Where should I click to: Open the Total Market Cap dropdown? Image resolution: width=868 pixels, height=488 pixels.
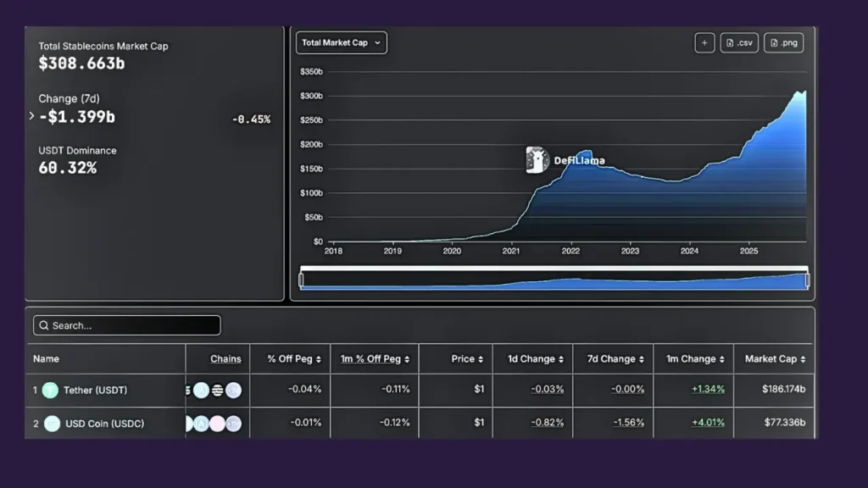pyautogui.click(x=342, y=43)
